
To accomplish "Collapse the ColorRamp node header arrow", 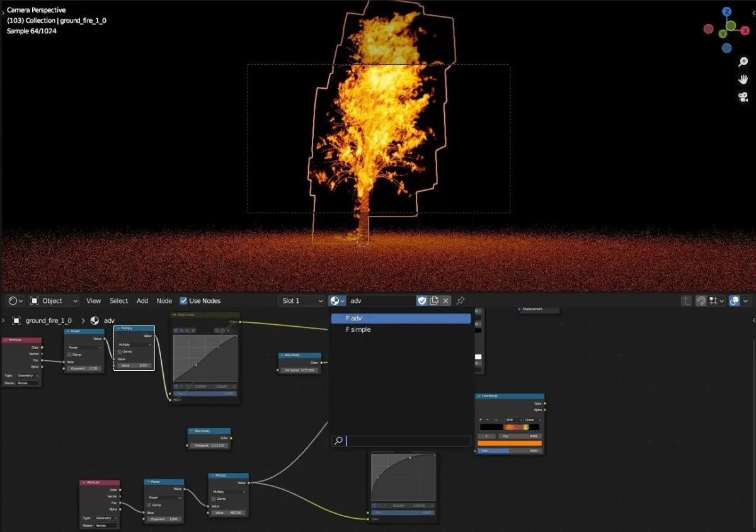I will [x=479, y=396].
